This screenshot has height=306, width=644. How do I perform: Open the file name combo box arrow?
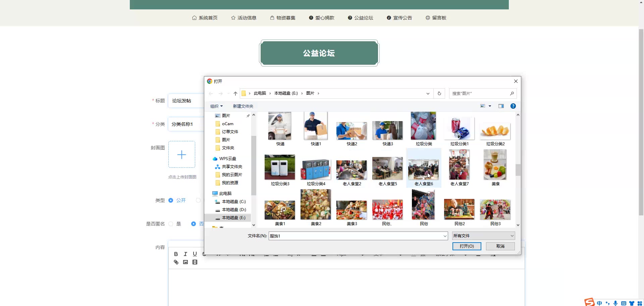click(x=445, y=236)
